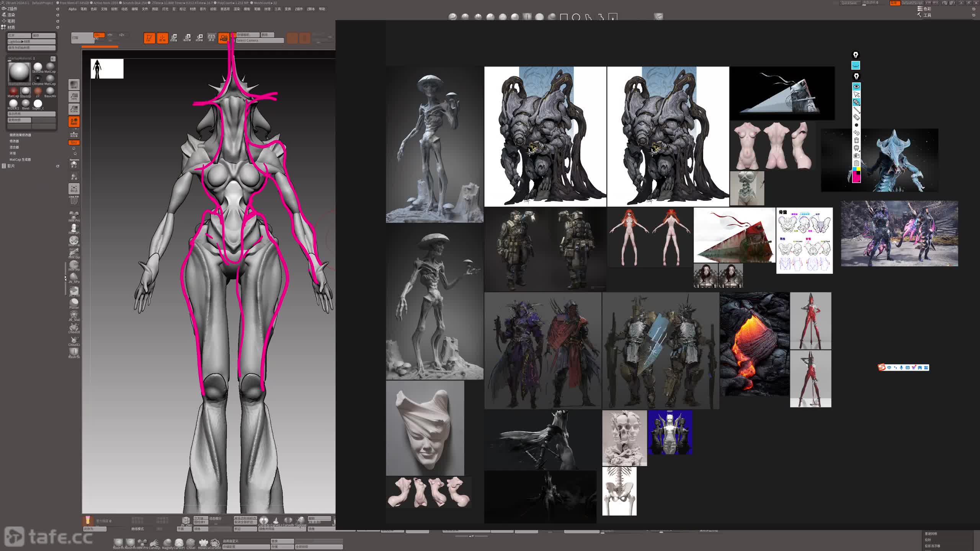
Task: Select the Chrome material sphere thumbnail
Action: pos(38,79)
